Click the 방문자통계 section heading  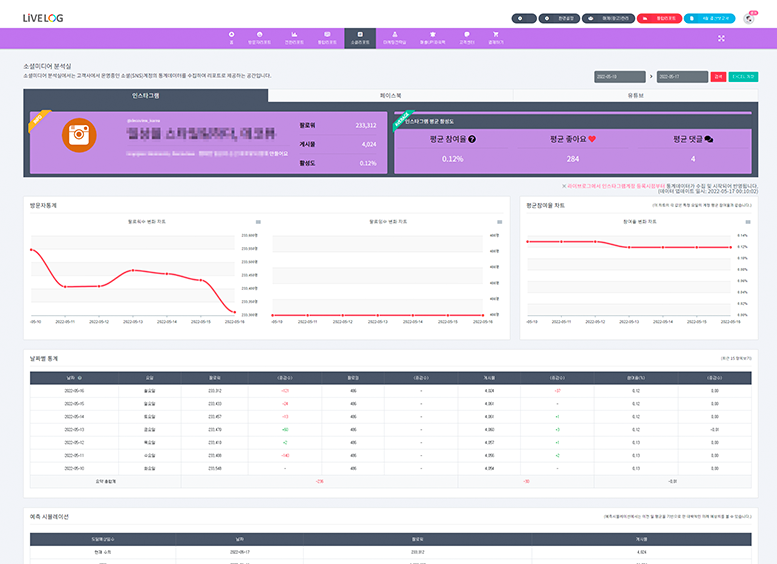(43, 205)
